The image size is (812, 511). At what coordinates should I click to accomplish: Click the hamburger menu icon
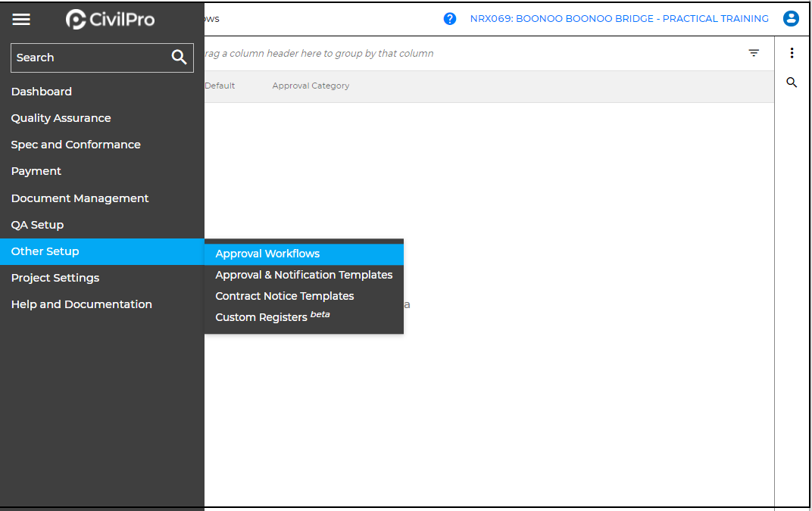[21, 20]
